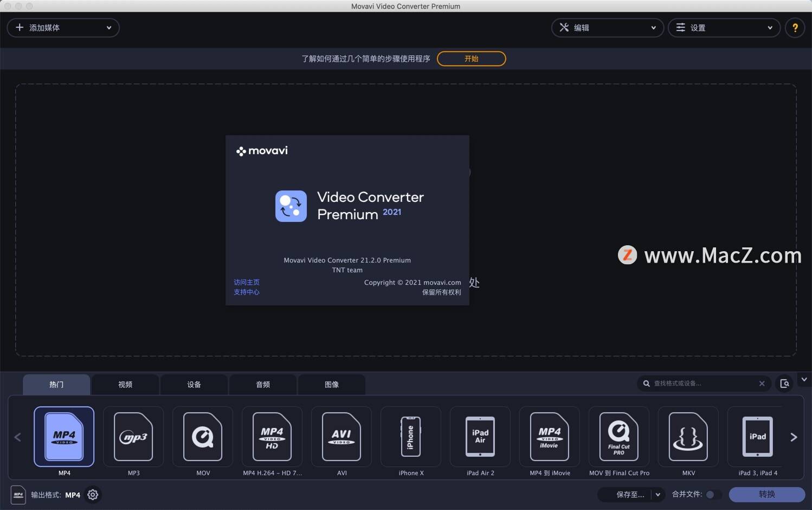This screenshot has width=812, height=510.
Task: Show previous format presets with left arrow
Action: (17, 437)
